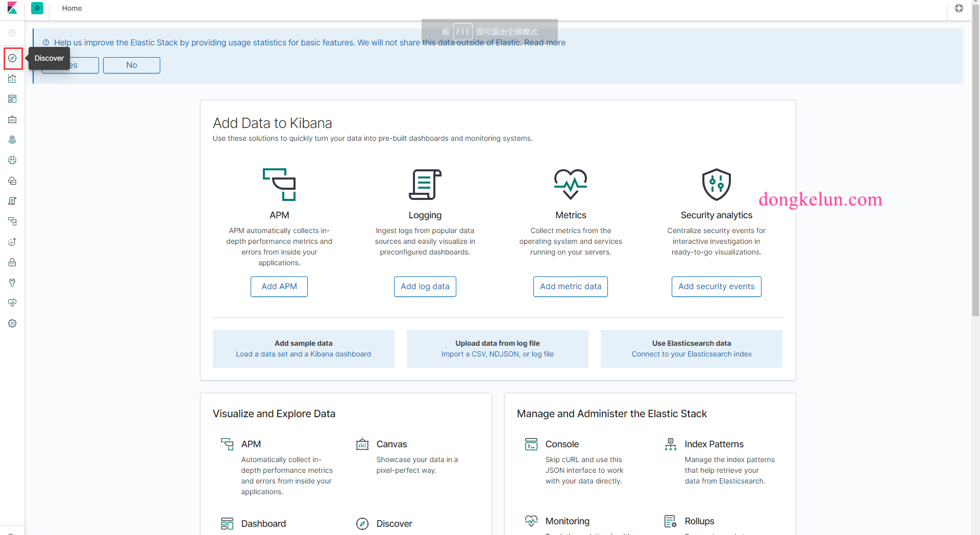The image size is (980, 535).
Task: Click the Kibana logo
Action: tap(12, 8)
